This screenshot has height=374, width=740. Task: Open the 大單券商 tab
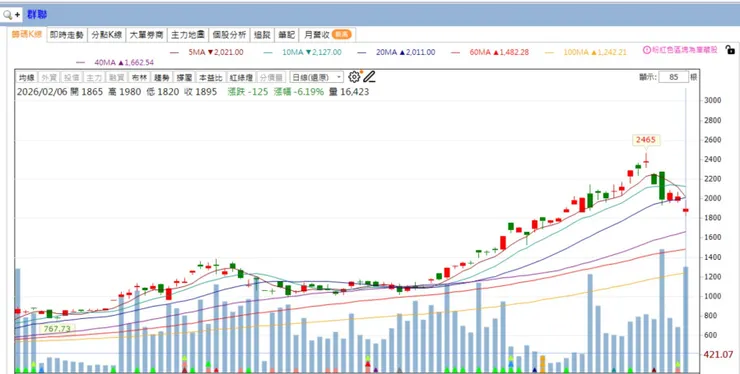pyautogui.click(x=146, y=34)
